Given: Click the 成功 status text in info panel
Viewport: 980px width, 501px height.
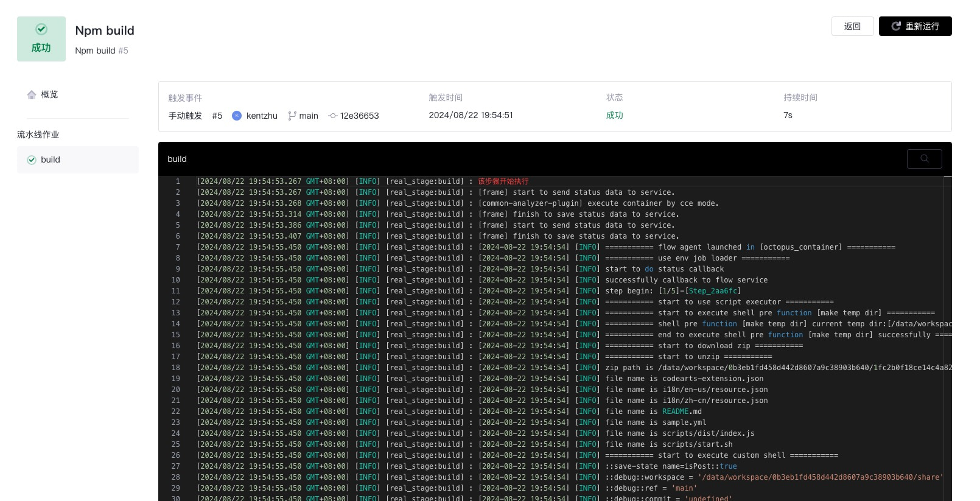Looking at the screenshot, I should pyautogui.click(x=614, y=115).
